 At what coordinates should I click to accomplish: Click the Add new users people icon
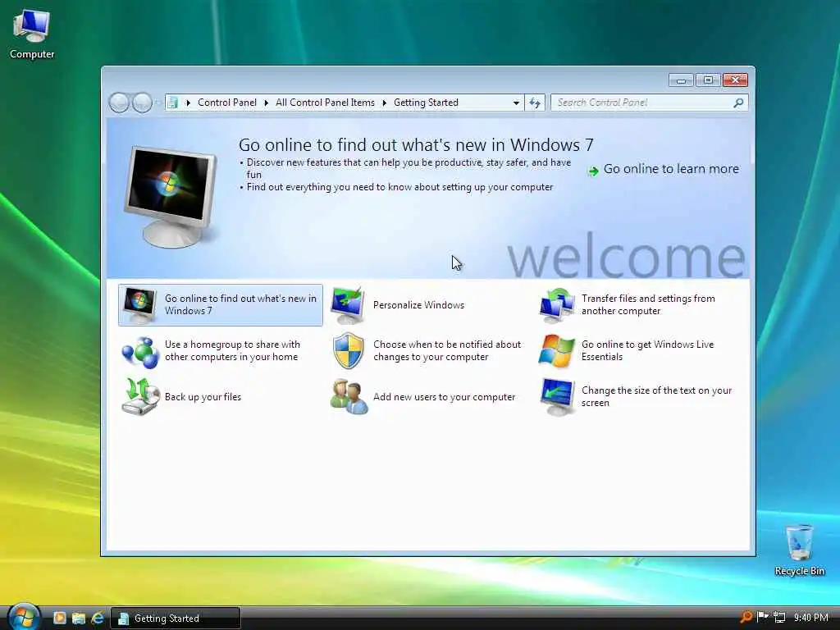coord(349,397)
